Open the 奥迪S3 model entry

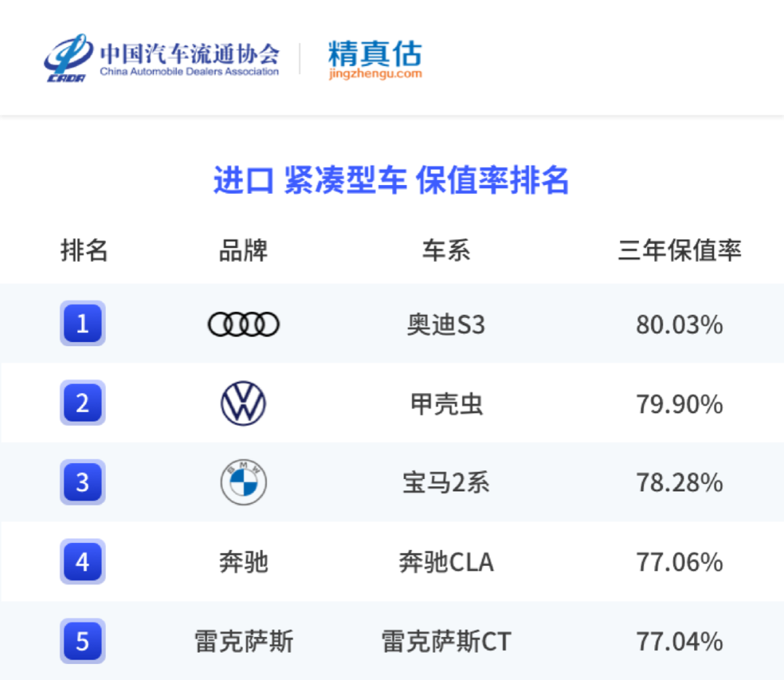coord(446,324)
